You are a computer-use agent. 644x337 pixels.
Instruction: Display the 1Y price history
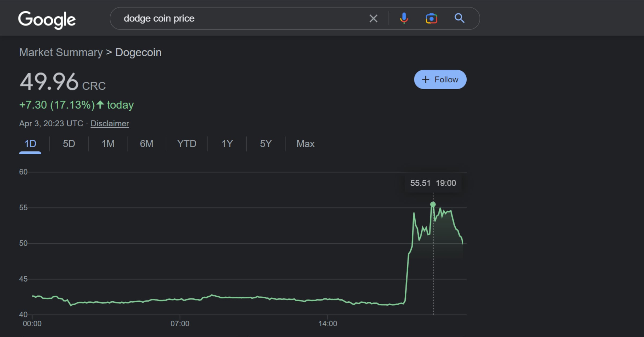[x=227, y=144]
